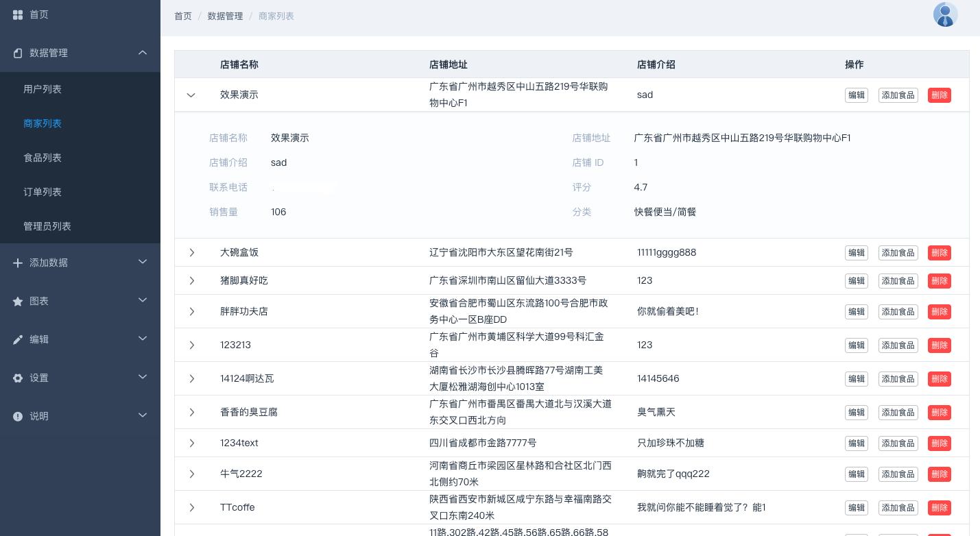Click 编辑 for the 效果演示 store
Image resolution: width=980 pixels, height=536 pixels.
click(x=857, y=95)
